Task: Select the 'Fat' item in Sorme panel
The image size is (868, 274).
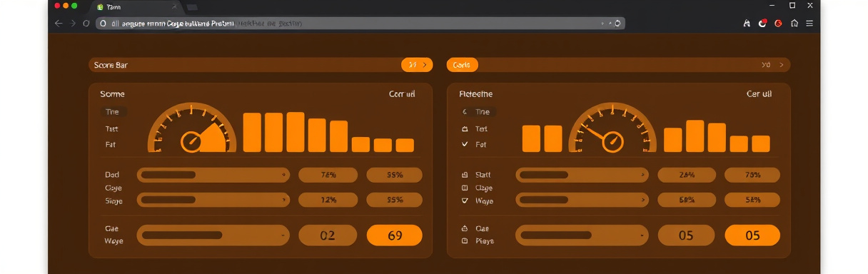Action: [x=111, y=144]
